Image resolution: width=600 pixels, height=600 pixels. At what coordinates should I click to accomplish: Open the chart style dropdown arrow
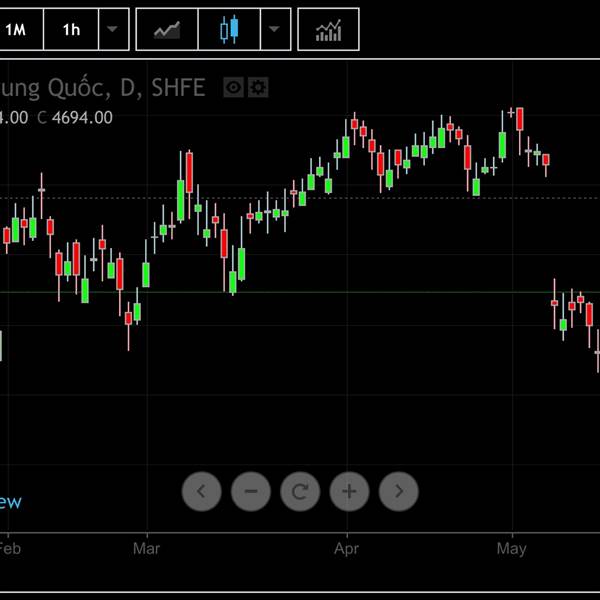276,29
